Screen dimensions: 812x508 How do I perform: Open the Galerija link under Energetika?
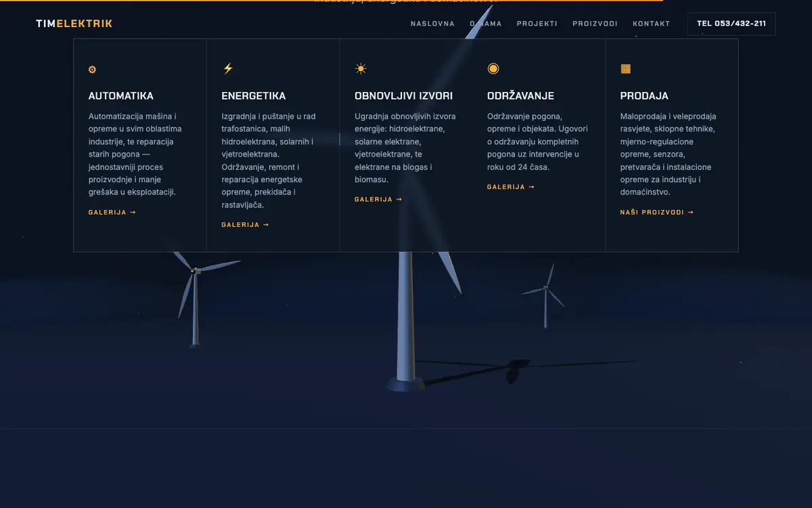click(x=246, y=225)
